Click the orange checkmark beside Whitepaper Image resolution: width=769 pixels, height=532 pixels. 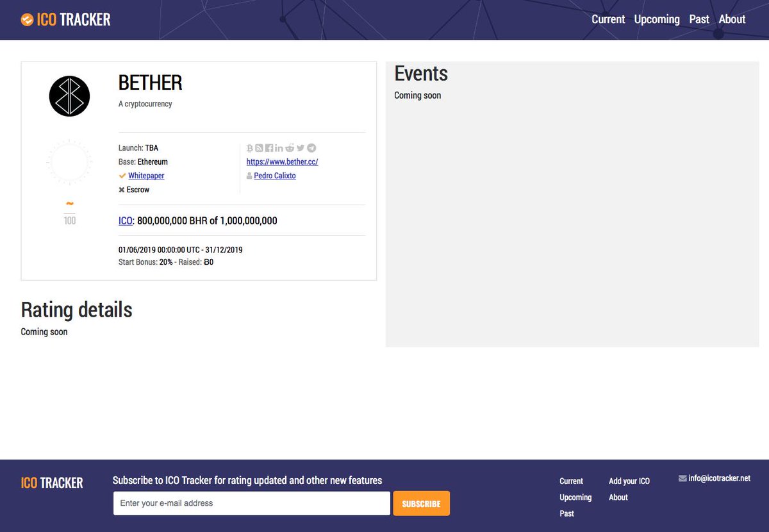coord(122,176)
